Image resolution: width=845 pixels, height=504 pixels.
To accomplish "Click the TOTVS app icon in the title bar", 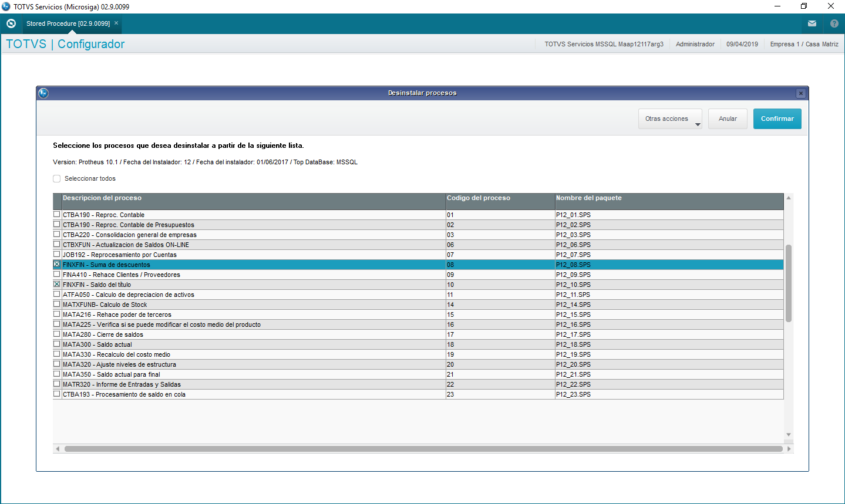I will [x=6, y=6].
